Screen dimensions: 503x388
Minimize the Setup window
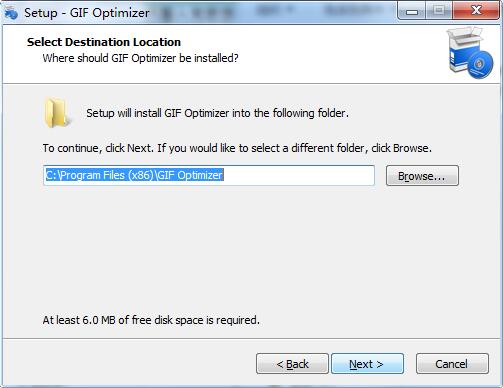click(412, 12)
